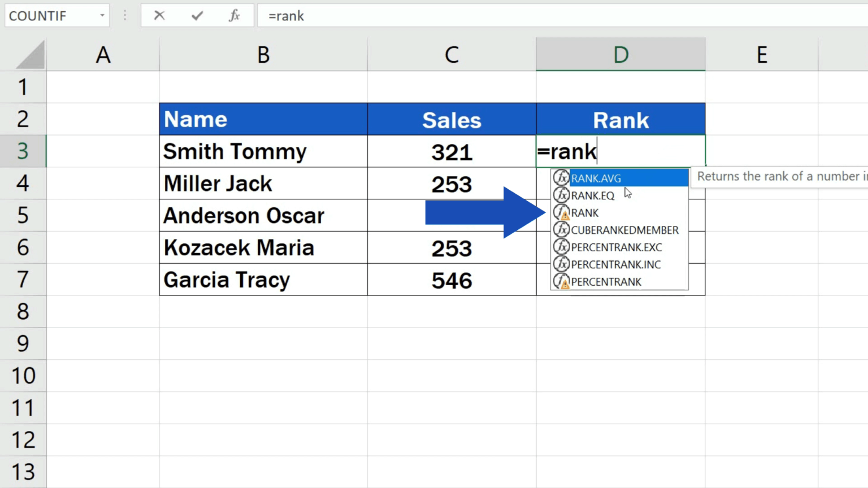Select row 5 header
This screenshot has width=868, height=488.
[23, 215]
